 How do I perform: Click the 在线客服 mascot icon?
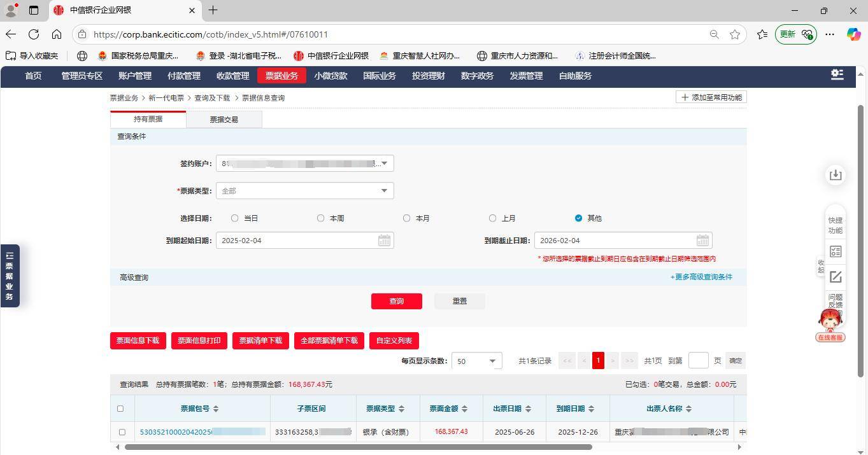point(829,325)
